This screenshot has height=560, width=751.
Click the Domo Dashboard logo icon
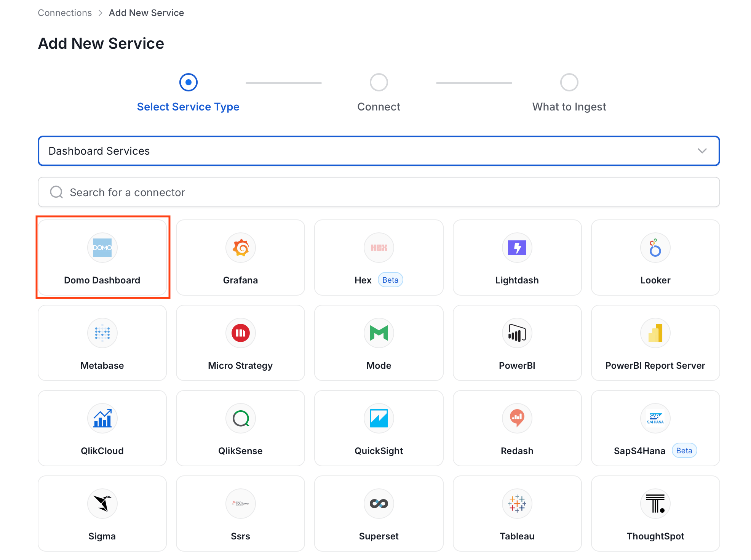pyautogui.click(x=102, y=248)
